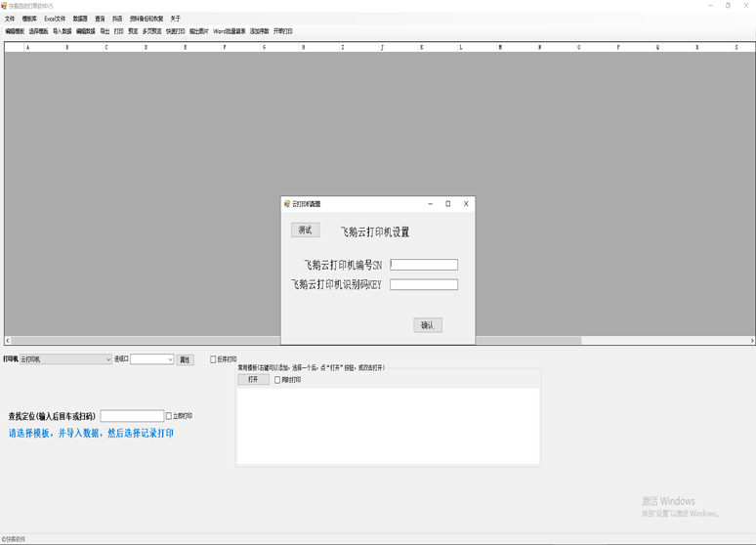Open the Excel文件 menu
The height and width of the screenshot is (545, 756).
tap(55, 19)
